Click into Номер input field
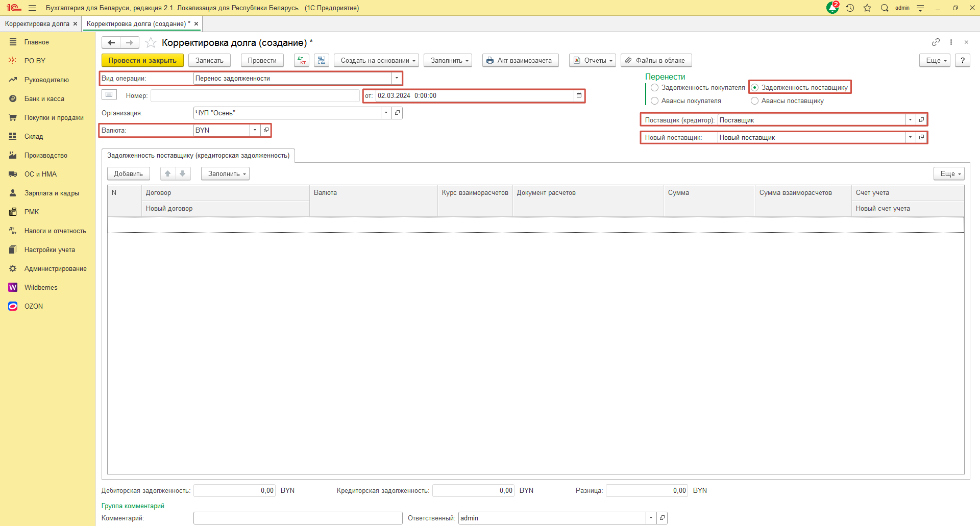Image resolution: width=980 pixels, height=526 pixels. pyautogui.click(x=255, y=95)
